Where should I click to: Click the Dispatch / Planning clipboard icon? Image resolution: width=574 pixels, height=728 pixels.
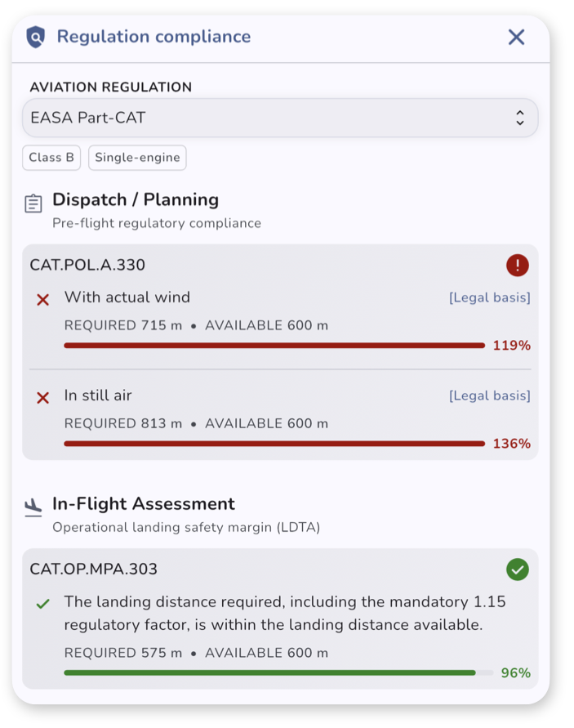coord(33,203)
